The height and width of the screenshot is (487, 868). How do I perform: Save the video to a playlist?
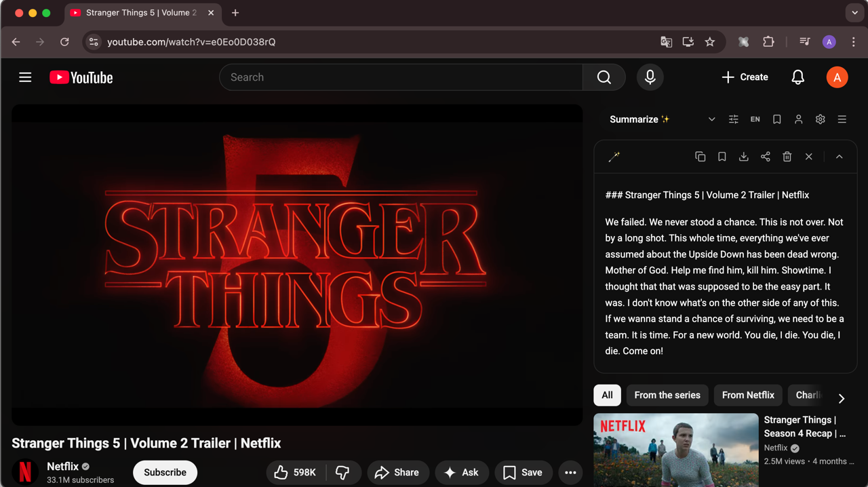coord(524,473)
